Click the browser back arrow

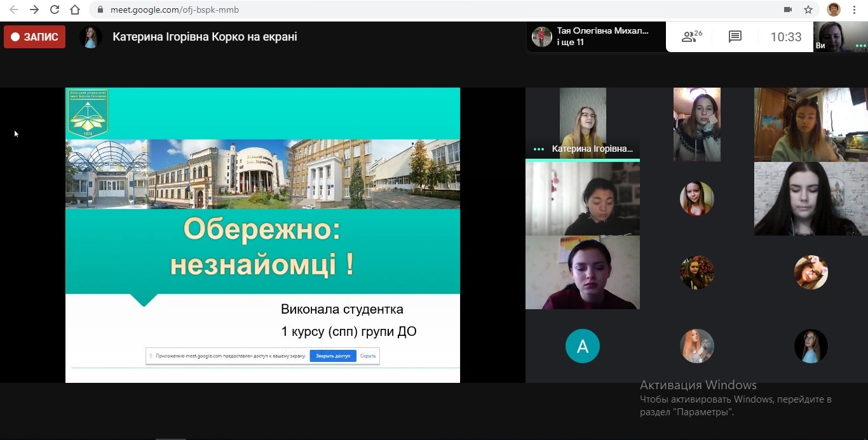[x=14, y=10]
